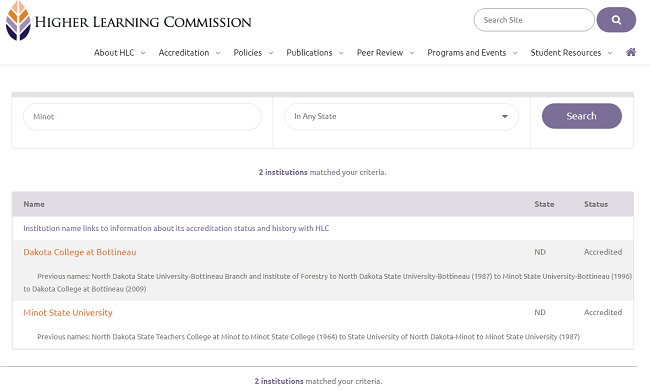Image resolution: width=650 pixels, height=391 pixels.
Task: Open the In Any State dropdown
Action: tap(401, 117)
